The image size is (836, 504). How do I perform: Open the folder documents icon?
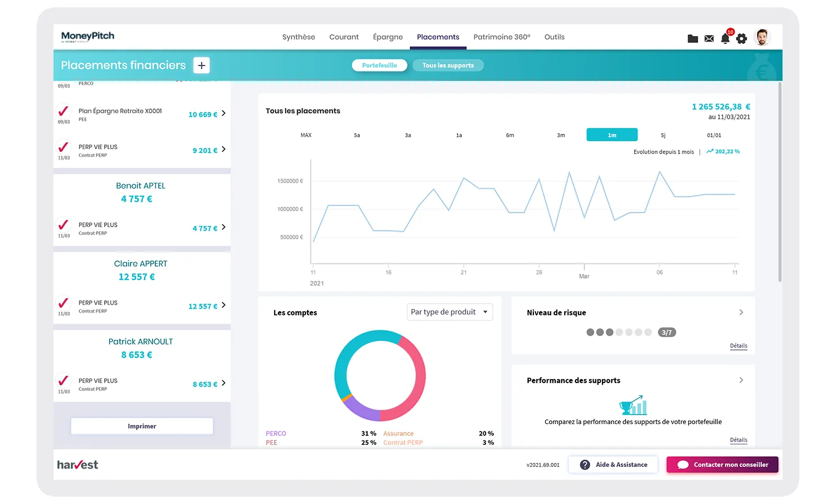693,39
